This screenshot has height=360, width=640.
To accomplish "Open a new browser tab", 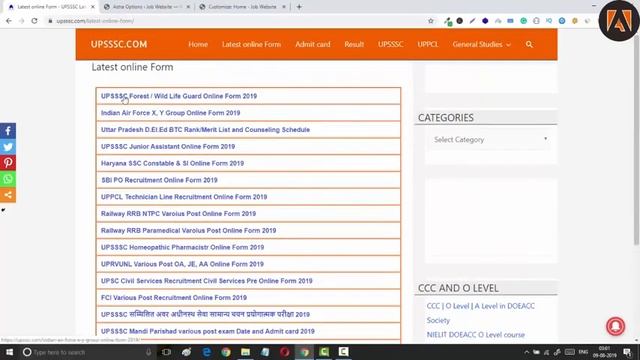I will [x=299, y=7].
